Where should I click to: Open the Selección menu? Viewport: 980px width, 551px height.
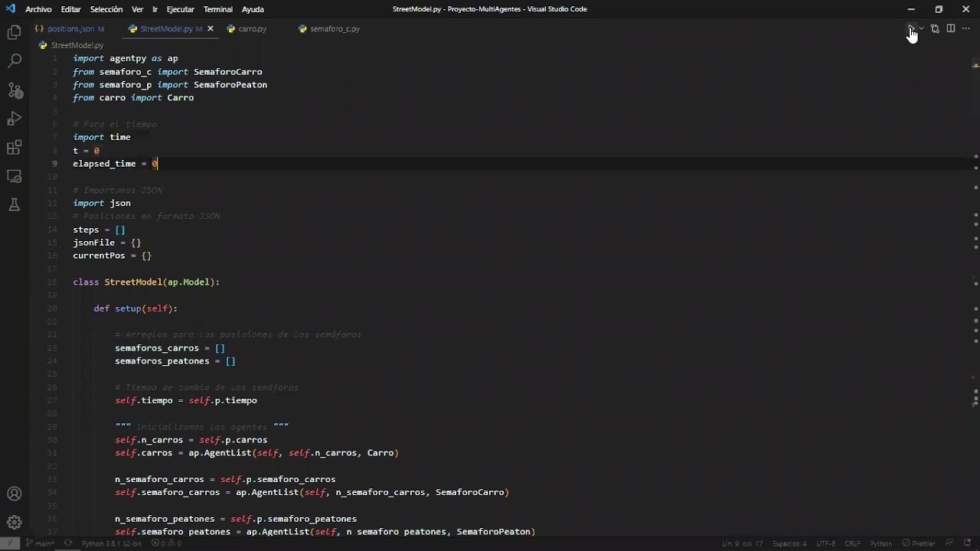(x=106, y=9)
